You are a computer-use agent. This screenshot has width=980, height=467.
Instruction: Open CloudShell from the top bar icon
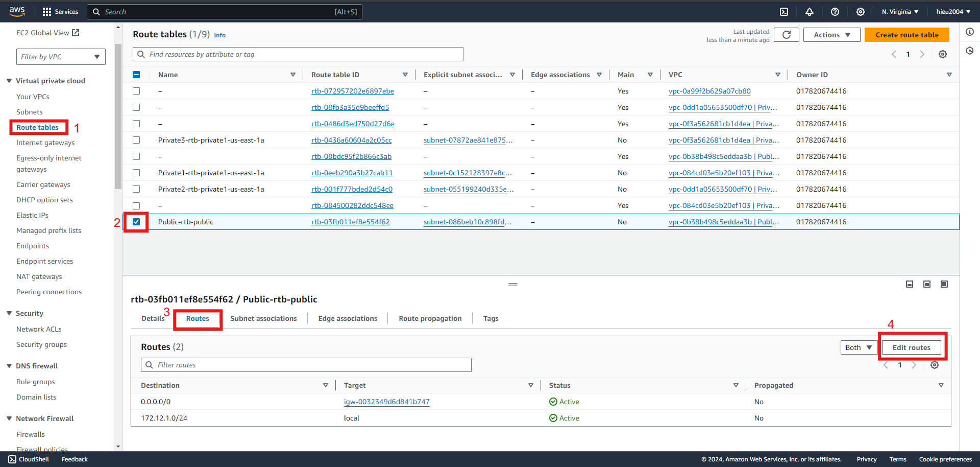coord(784,12)
